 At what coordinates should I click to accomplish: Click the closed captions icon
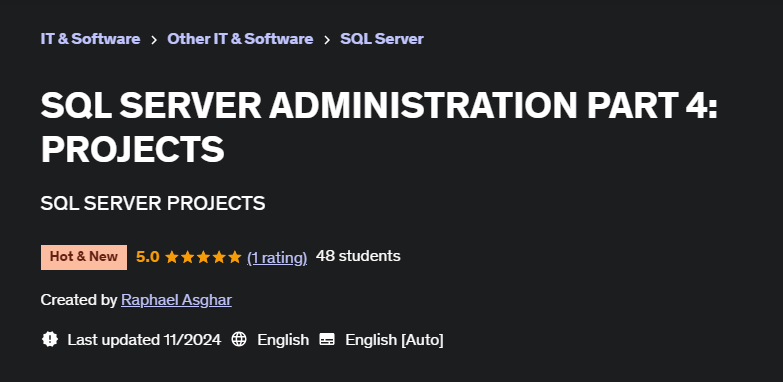pyautogui.click(x=327, y=340)
